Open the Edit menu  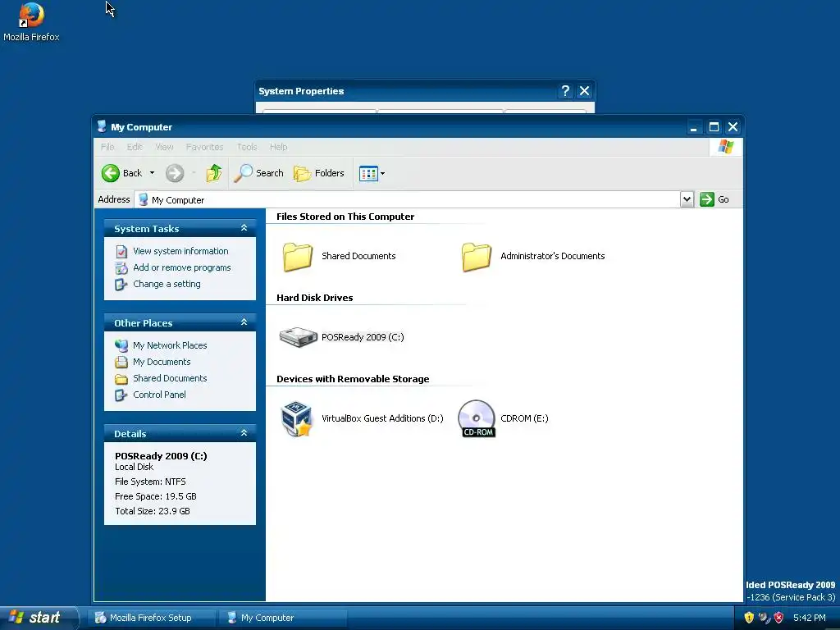click(135, 147)
